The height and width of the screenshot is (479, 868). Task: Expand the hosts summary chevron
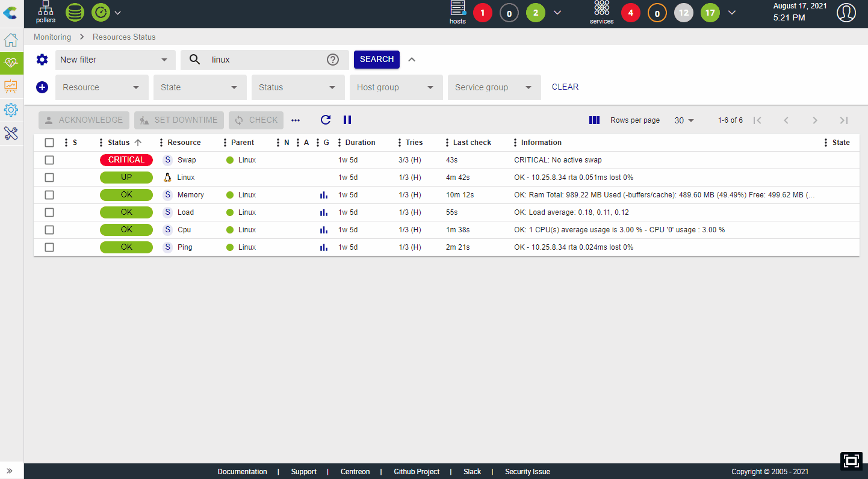[x=557, y=13]
